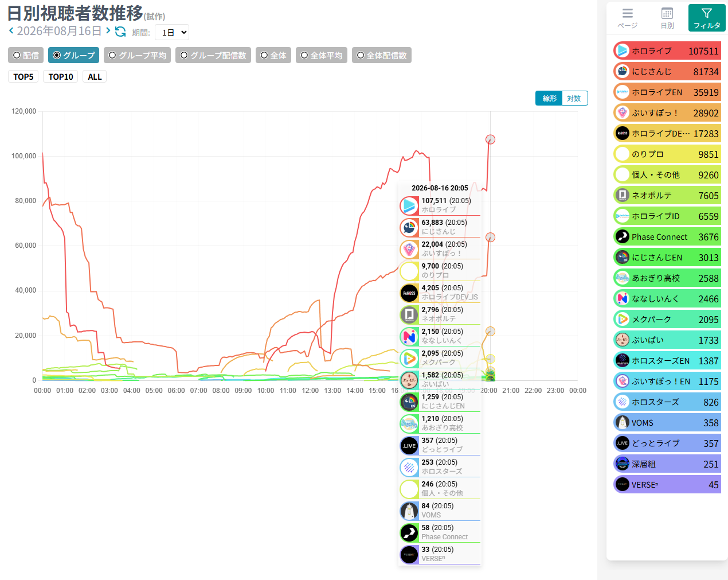Viewport: 728px width, 580px height.
Task: Click ホロライブID logo in sidebar
Action: [x=622, y=216]
